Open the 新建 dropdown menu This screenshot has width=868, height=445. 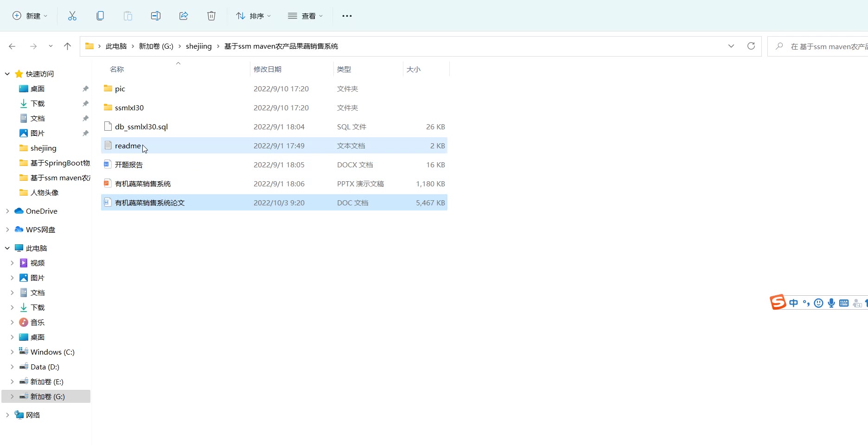pyautogui.click(x=30, y=16)
